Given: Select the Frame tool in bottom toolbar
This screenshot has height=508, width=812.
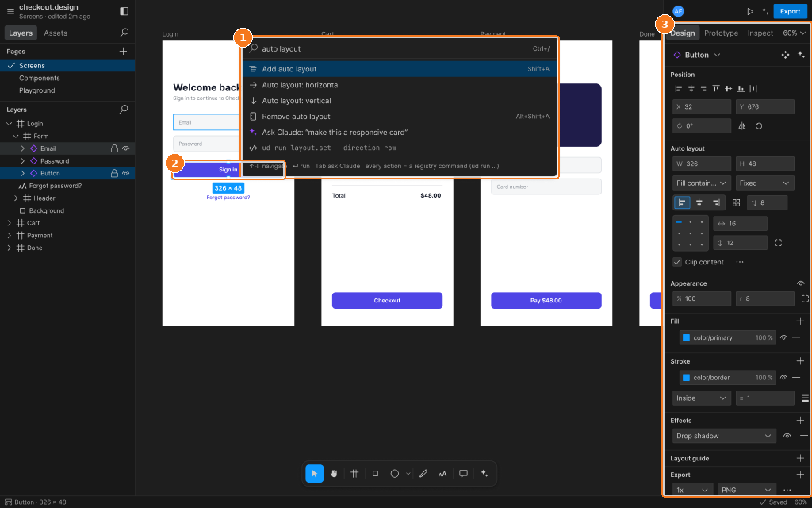Looking at the screenshot, I should [x=354, y=473].
